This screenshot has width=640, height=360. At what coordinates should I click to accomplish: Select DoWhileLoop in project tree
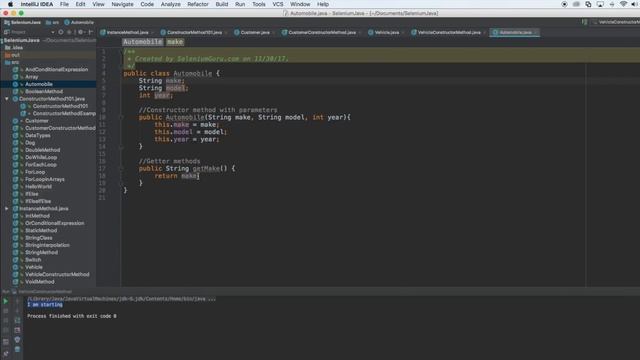point(41,157)
